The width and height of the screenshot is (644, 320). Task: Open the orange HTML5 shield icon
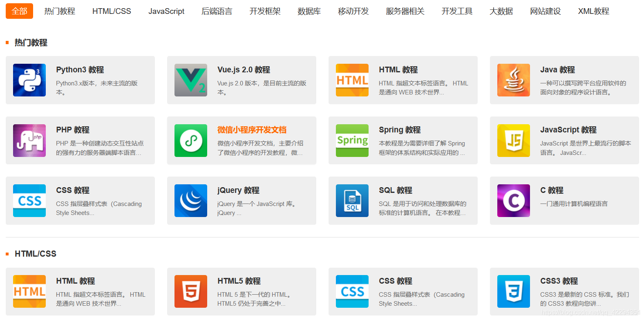[191, 291]
